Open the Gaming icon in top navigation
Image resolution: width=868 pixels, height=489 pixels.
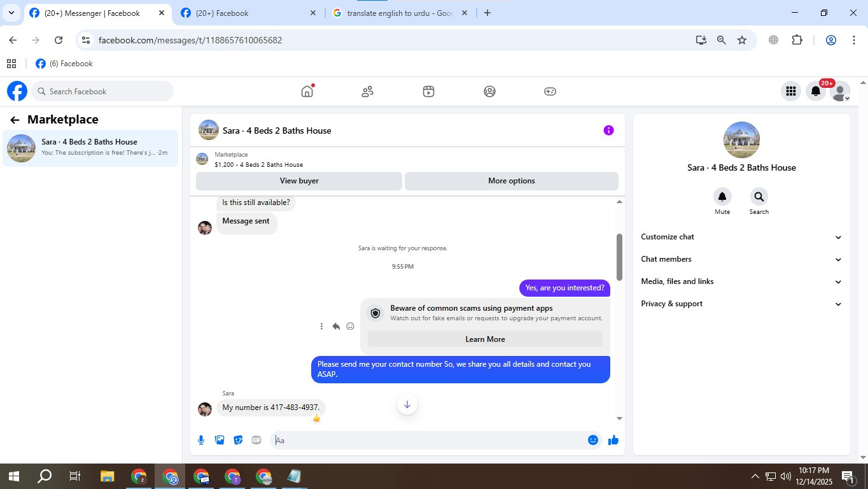[550, 92]
